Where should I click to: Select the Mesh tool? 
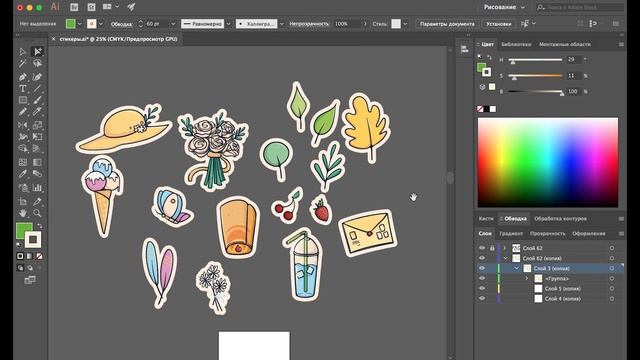tap(22, 162)
